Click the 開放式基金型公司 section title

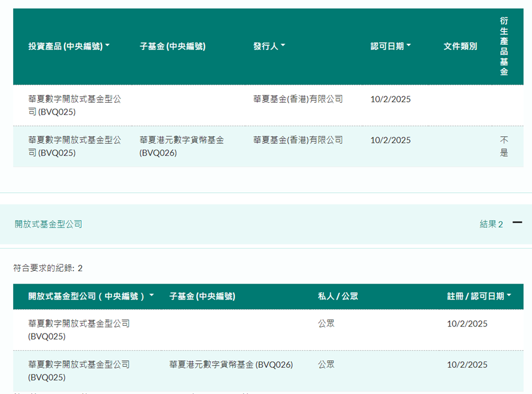pyautogui.click(x=49, y=224)
